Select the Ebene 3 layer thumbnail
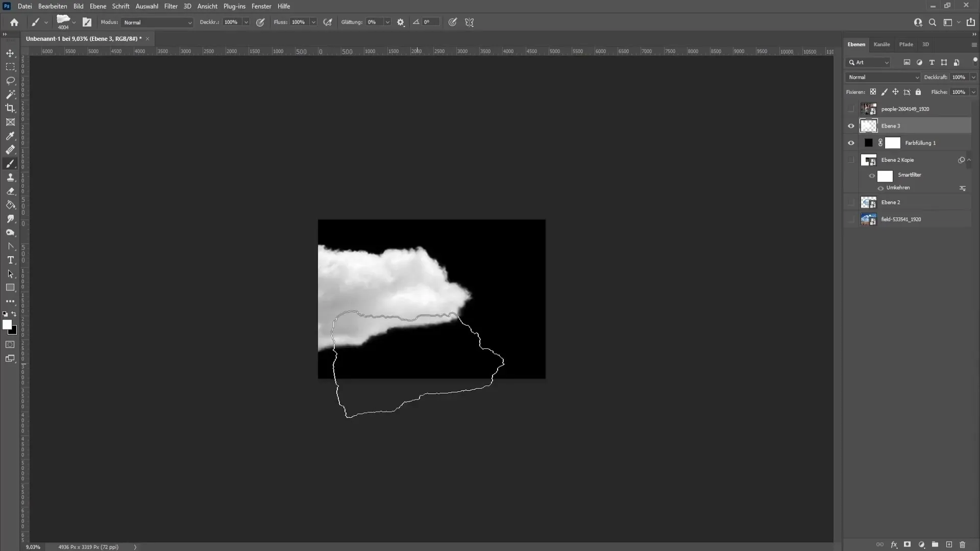 868,126
